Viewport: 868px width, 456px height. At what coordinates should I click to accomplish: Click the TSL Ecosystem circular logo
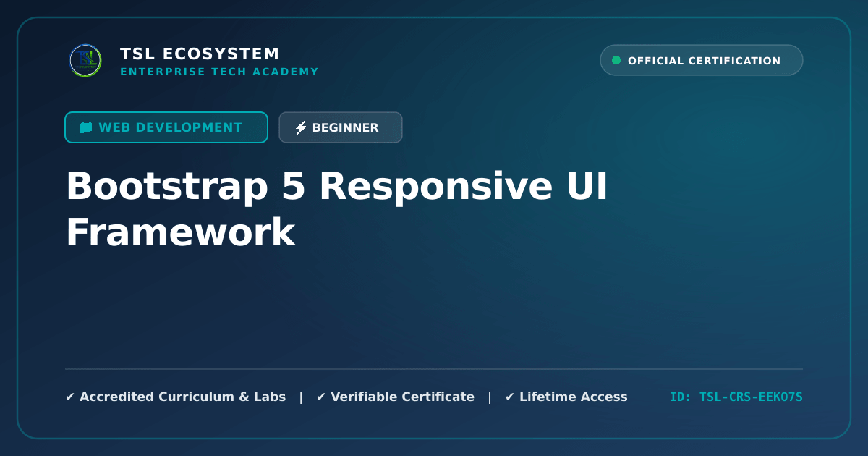(x=85, y=61)
